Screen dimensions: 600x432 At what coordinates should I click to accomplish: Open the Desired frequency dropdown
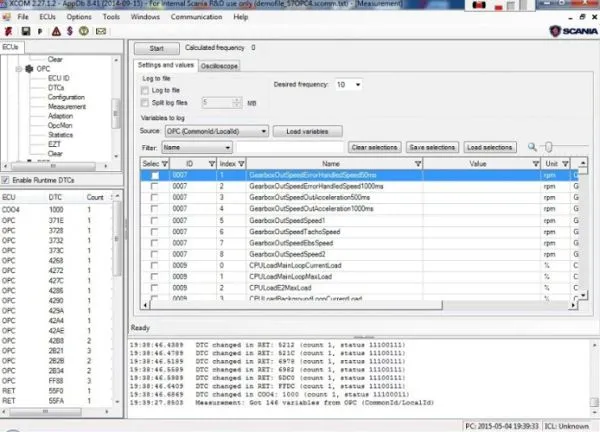tap(358, 85)
